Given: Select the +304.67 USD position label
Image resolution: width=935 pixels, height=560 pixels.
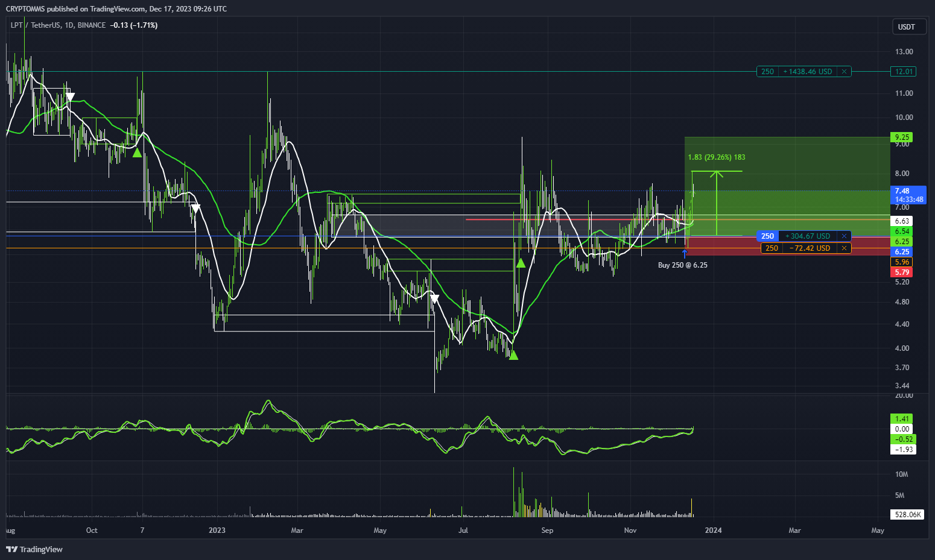Looking at the screenshot, I should click(808, 236).
